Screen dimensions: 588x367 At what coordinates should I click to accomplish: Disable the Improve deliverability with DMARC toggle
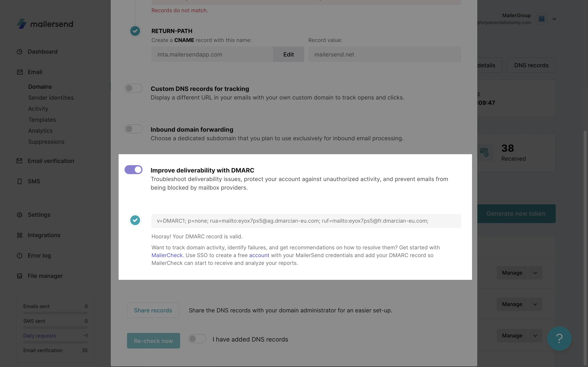pyautogui.click(x=133, y=170)
